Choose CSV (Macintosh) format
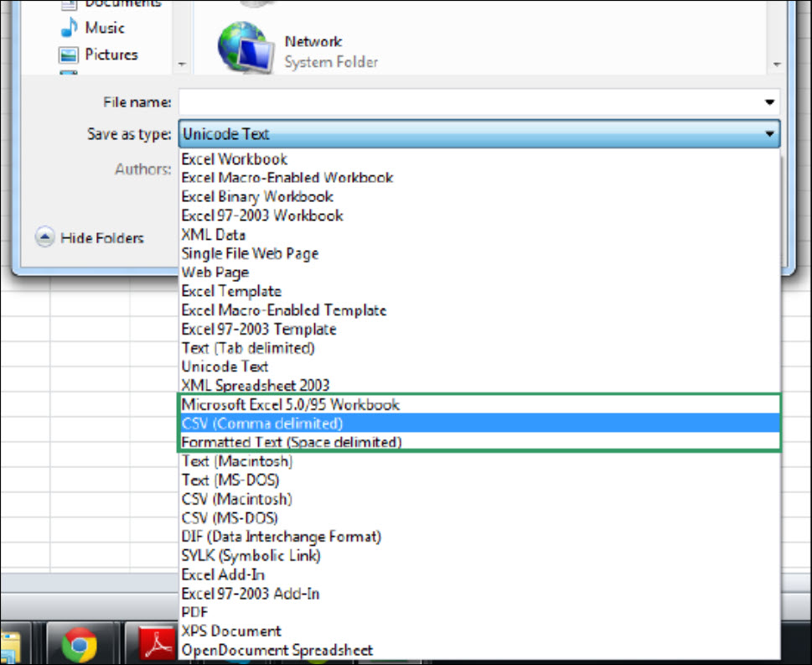This screenshot has height=665, width=812. point(479,499)
